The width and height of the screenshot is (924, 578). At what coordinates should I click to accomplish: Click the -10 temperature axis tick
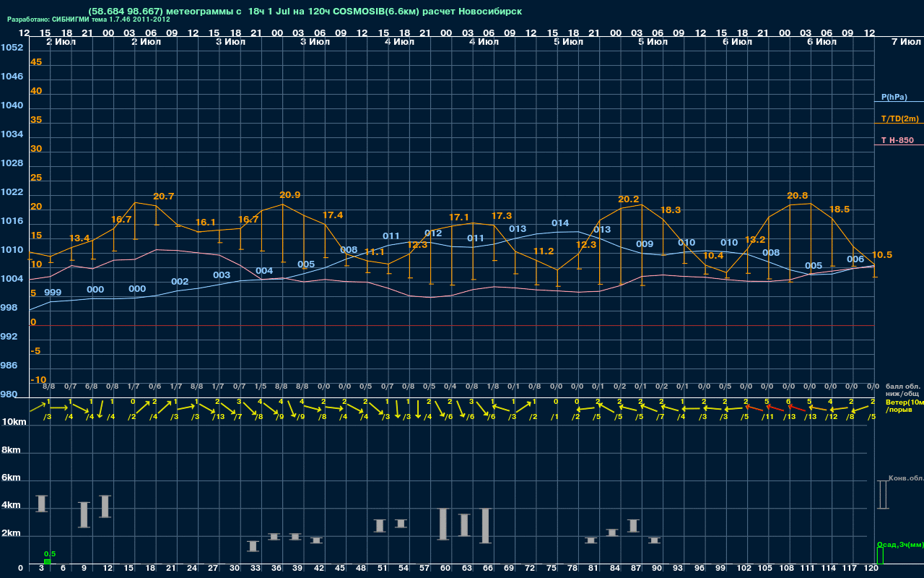click(39, 380)
